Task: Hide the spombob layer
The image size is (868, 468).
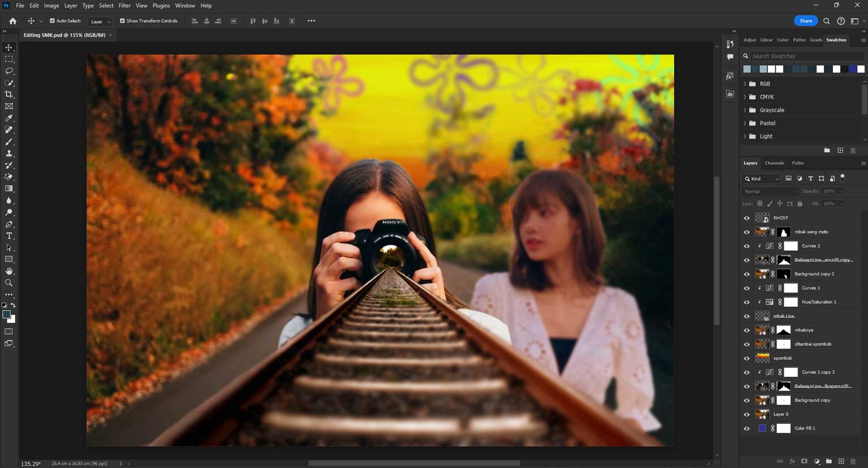Action: pyautogui.click(x=746, y=358)
